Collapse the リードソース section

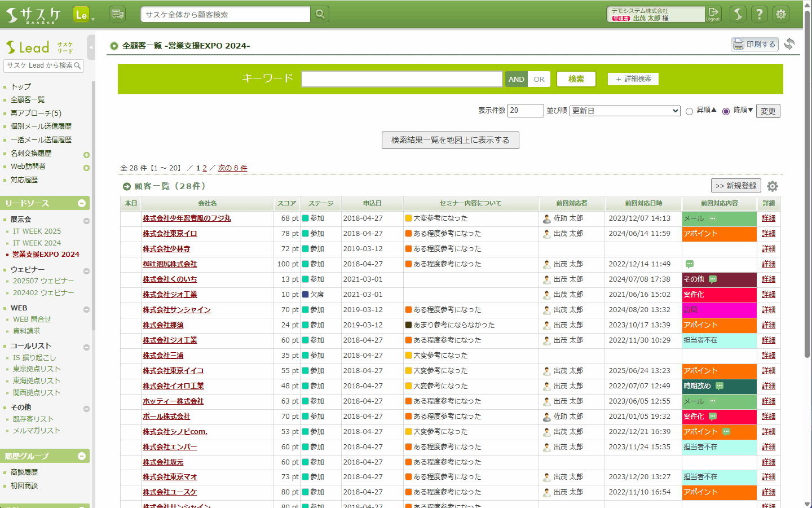tap(82, 203)
